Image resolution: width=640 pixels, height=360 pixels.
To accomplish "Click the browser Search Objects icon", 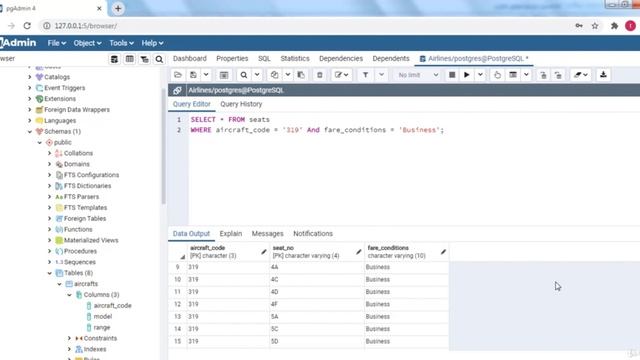I will (x=159, y=59).
